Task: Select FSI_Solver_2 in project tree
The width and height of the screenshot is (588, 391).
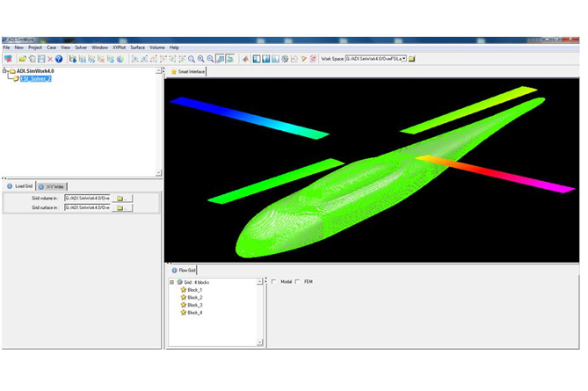Action: click(x=35, y=78)
